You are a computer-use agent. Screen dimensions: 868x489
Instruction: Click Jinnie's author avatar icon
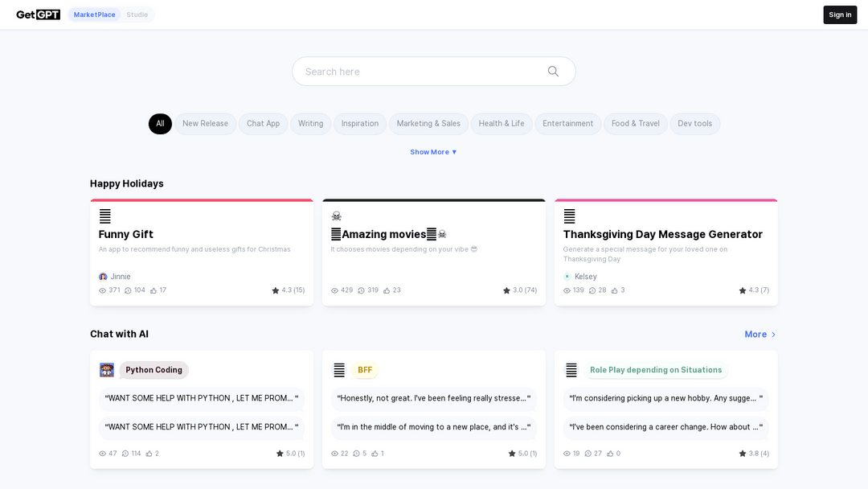[x=103, y=277]
